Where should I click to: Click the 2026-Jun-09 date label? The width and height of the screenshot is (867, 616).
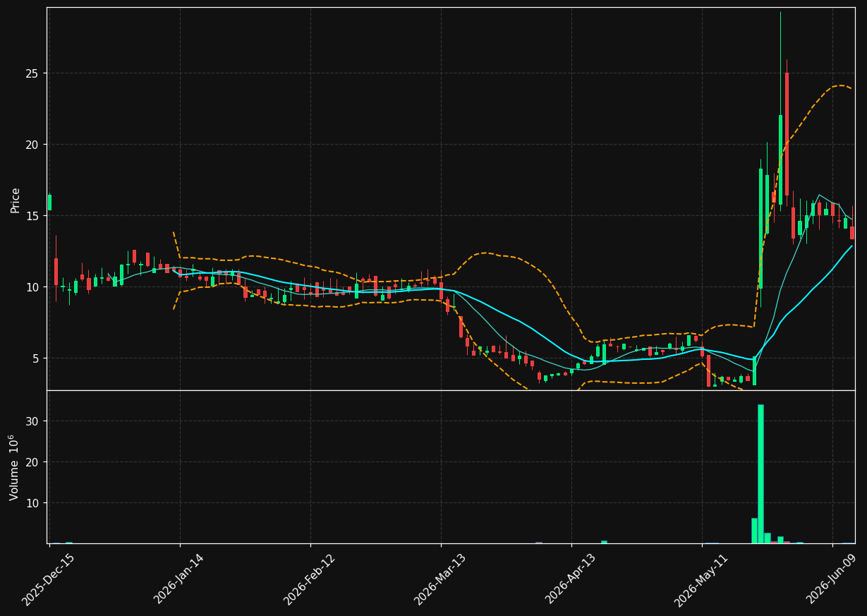tap(831, 580)
